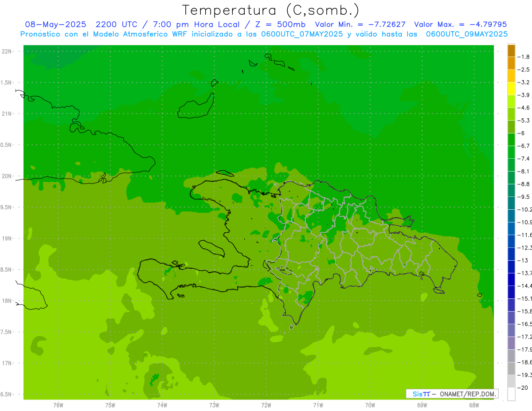Click the '74W' longitude label
The width and height of the screenshot is (532, 411).
point(162,405)
